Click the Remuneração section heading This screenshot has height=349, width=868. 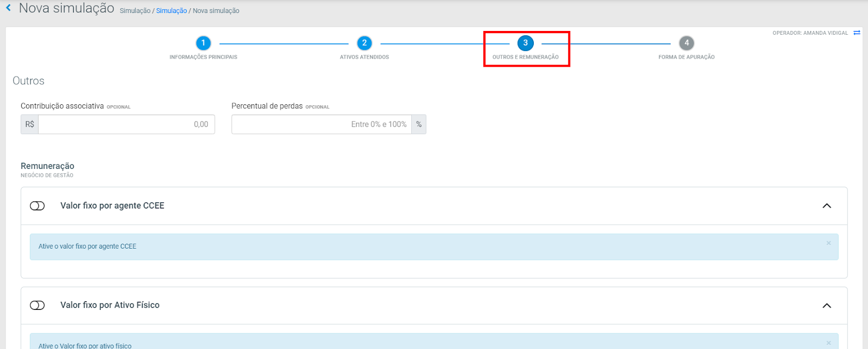[48, 166]
